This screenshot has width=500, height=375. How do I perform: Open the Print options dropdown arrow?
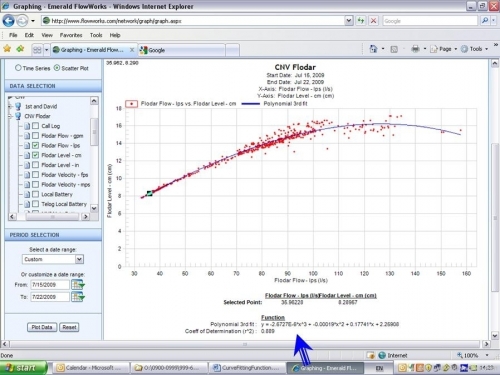point(425,49)
